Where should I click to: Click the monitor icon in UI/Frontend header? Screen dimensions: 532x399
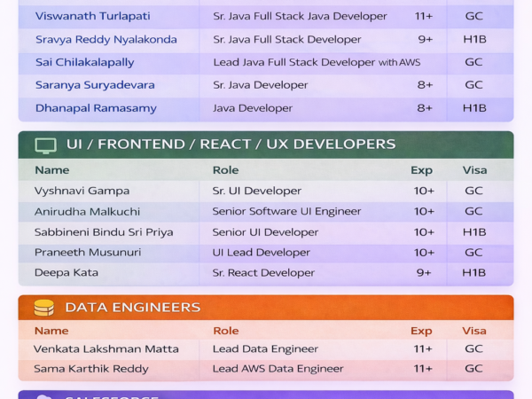[x=45, y=145]
